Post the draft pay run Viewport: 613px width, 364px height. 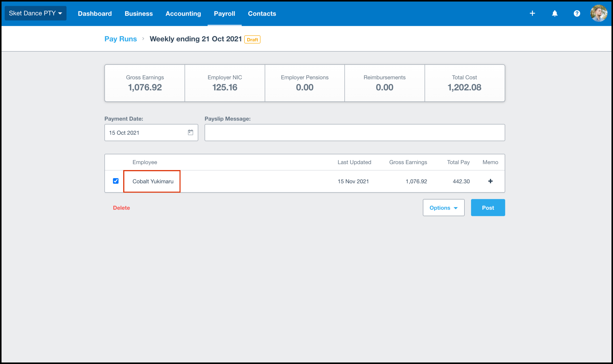pyautogui.click(x=488, y=208)
